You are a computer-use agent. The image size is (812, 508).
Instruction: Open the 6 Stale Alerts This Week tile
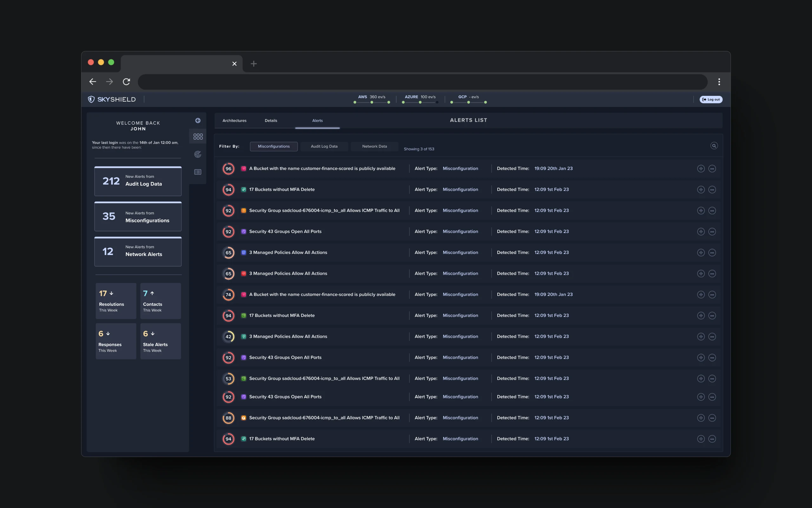tap(160, 341)
